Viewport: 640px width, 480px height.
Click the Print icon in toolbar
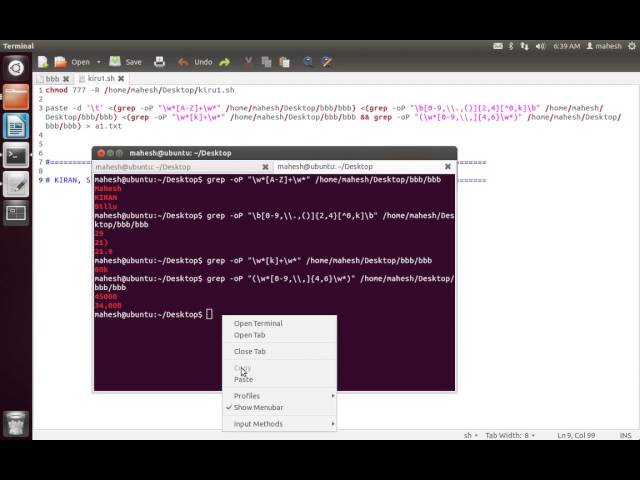(x=159, y=62)
